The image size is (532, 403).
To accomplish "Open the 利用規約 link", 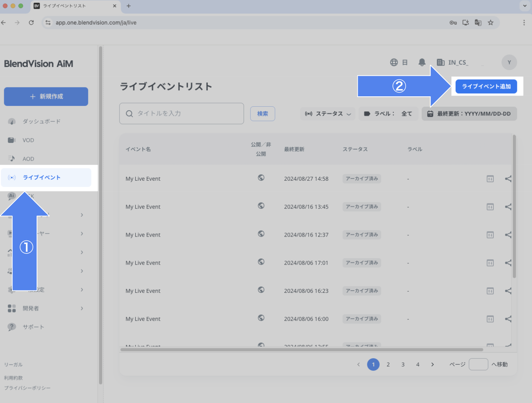I will click(x=13, y=378).
